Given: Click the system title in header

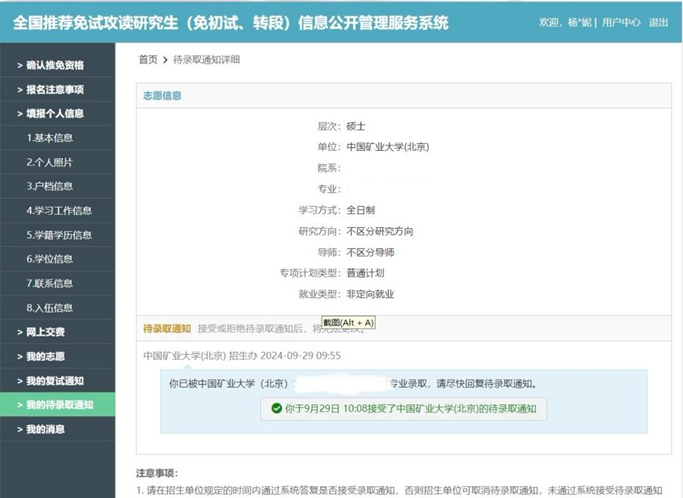Looking at the screenshot, I should 230,23.
